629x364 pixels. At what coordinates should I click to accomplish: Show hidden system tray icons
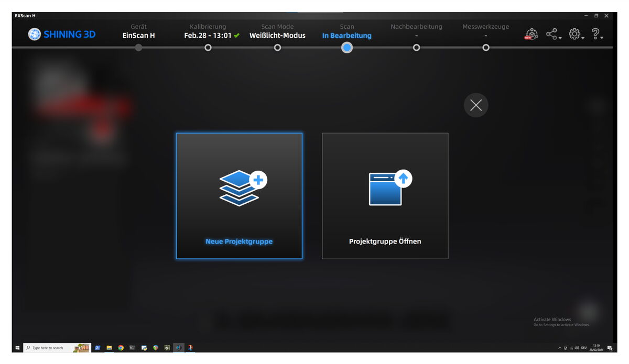(x=560, y=348)
